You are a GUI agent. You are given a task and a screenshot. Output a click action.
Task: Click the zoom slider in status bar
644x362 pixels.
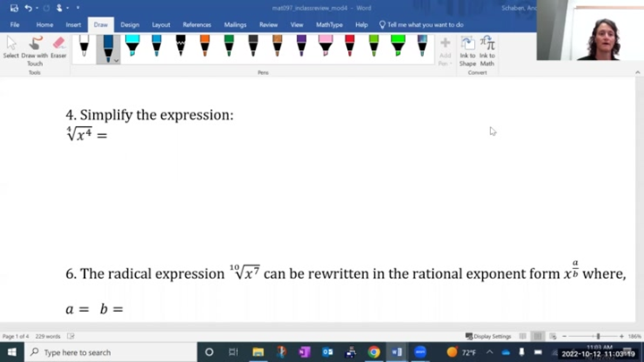click(x=597, y=336)
